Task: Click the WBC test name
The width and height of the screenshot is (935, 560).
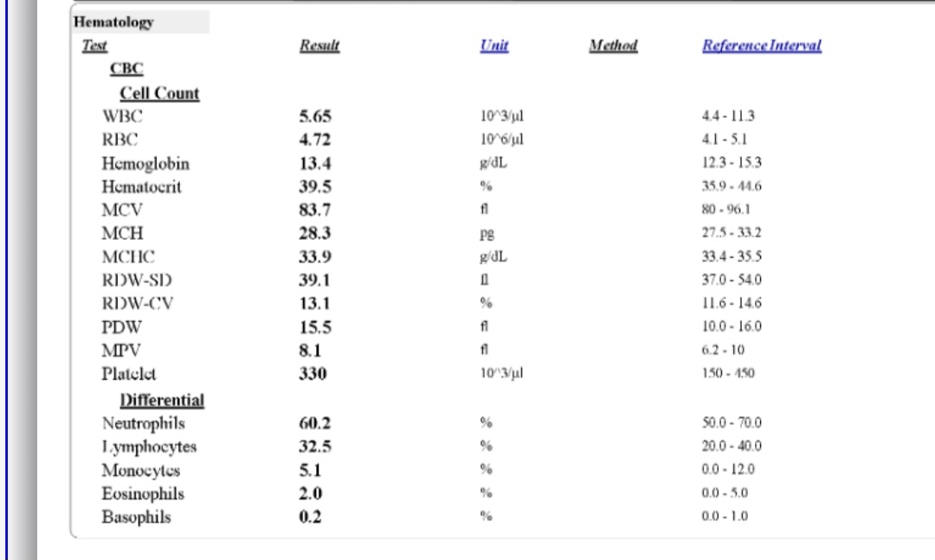Action: click(120, 116)
